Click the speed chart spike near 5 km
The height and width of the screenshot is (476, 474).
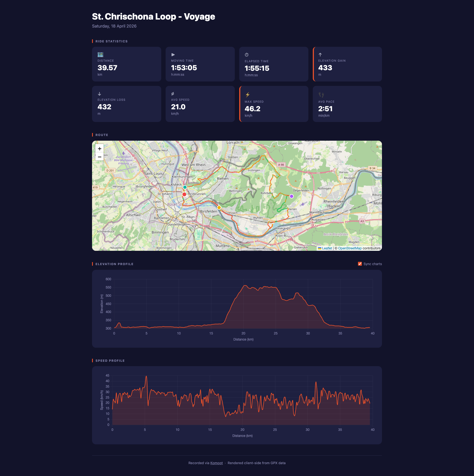tap(146, 376)
